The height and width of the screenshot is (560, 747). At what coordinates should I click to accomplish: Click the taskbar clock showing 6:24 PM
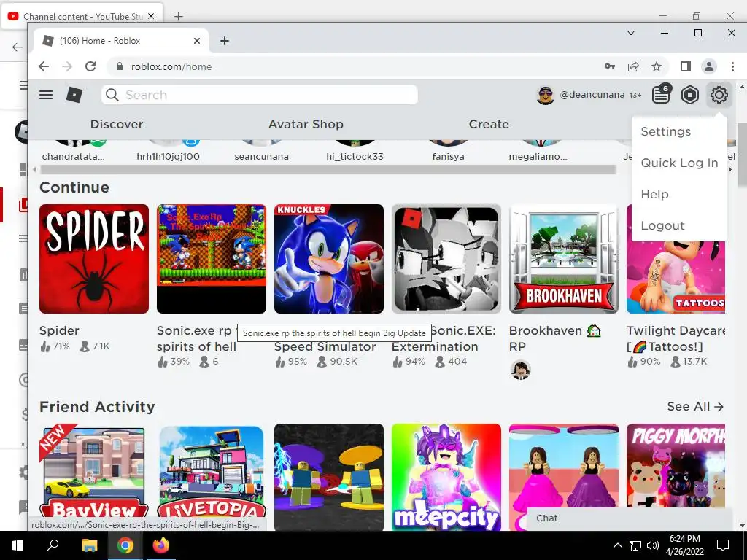click(684, 545)
